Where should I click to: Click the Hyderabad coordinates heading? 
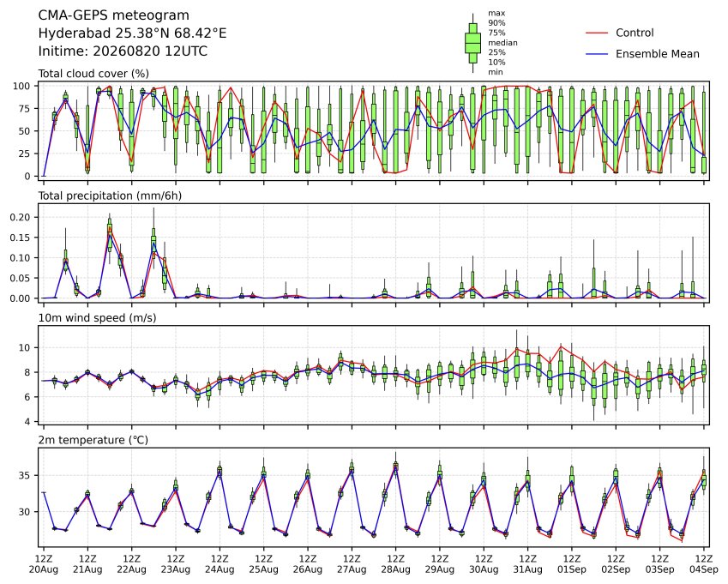[132, 33]
